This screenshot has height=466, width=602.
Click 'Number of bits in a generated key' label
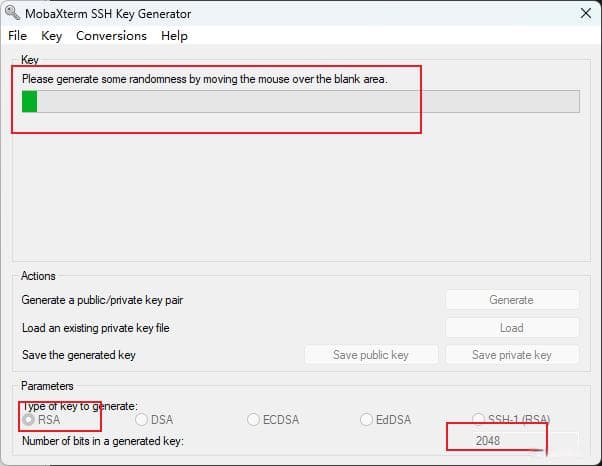tap(103, 441)
